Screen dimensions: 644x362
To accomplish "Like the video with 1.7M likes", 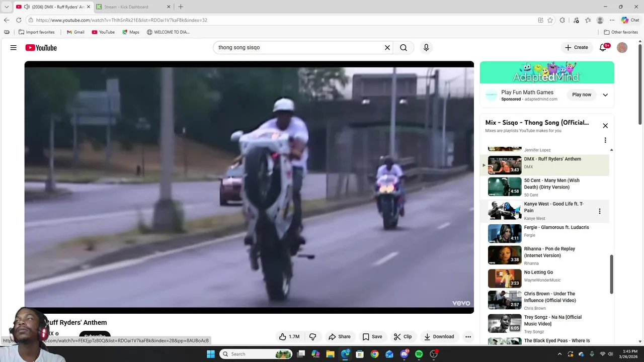I will [x=289, y=337].
